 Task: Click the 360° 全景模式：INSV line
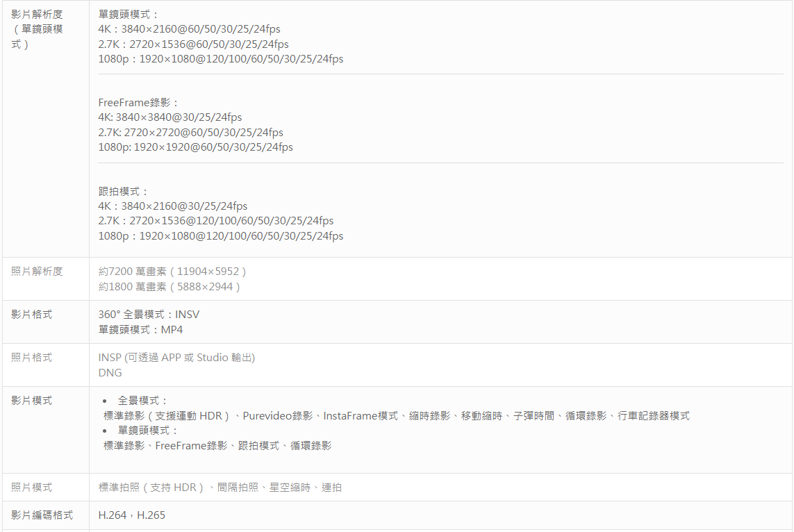click(149, 315)
